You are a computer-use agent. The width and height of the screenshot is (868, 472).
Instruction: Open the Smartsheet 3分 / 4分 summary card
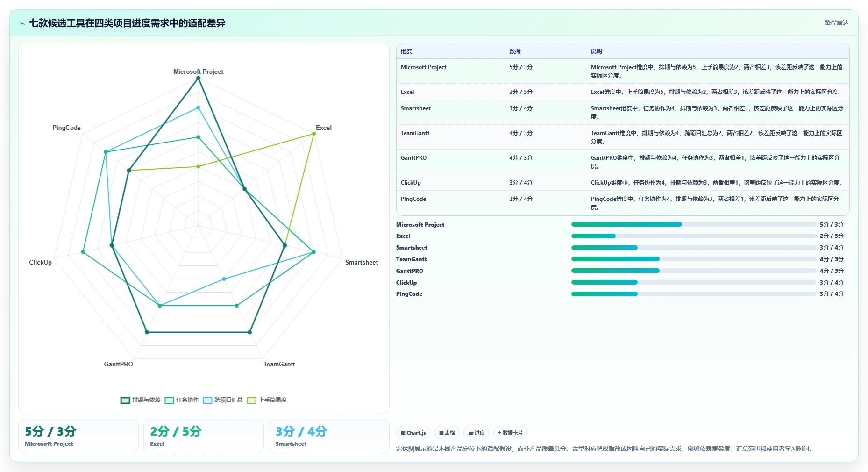pyautogui.click(x=329, y=436)
